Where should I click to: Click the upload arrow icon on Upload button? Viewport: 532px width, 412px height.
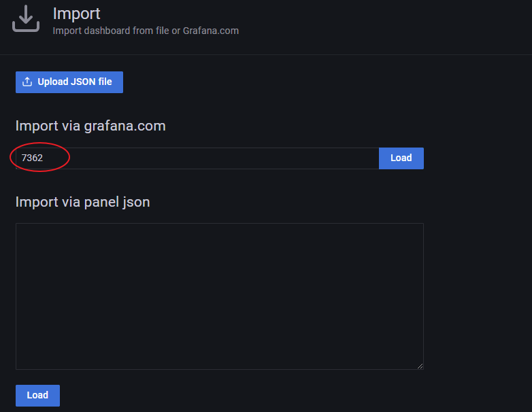tap(27, 82)
